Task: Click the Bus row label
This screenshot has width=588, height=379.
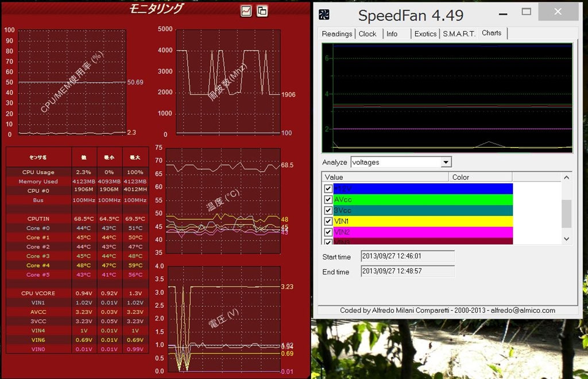Action: coord(38,200)
